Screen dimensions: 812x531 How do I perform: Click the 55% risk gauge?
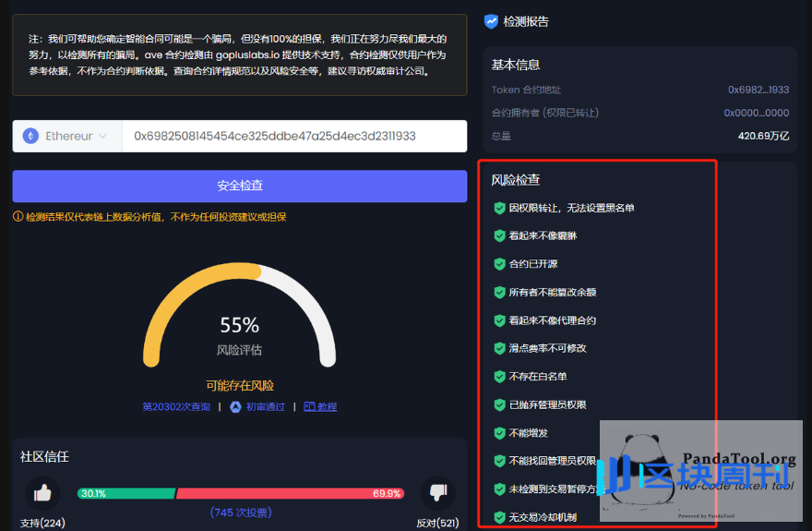(x=239, y=325)
